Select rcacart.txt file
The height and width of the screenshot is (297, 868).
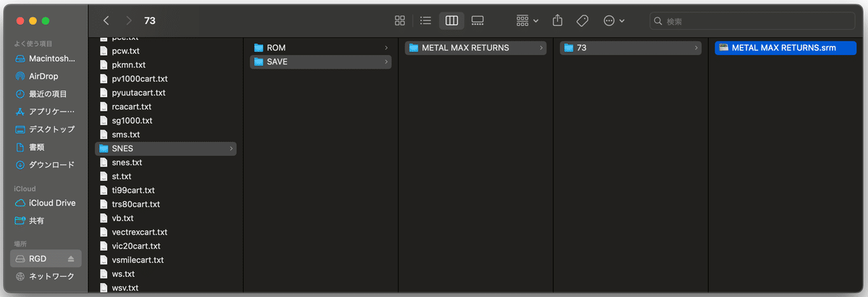click(x=166, y=106)
